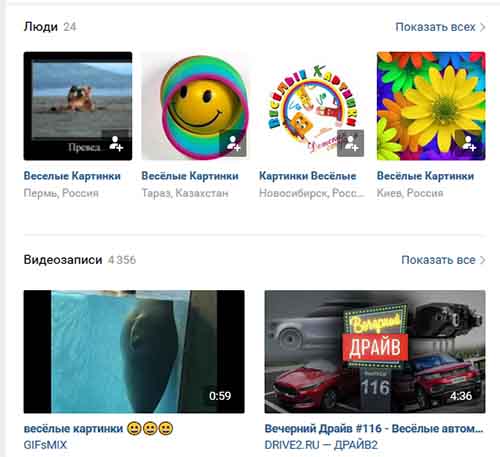Play the 0:59 video thumbnail
Image resolution: width=500 pixels, height=457 pixels.
click(x=134, y=352)
